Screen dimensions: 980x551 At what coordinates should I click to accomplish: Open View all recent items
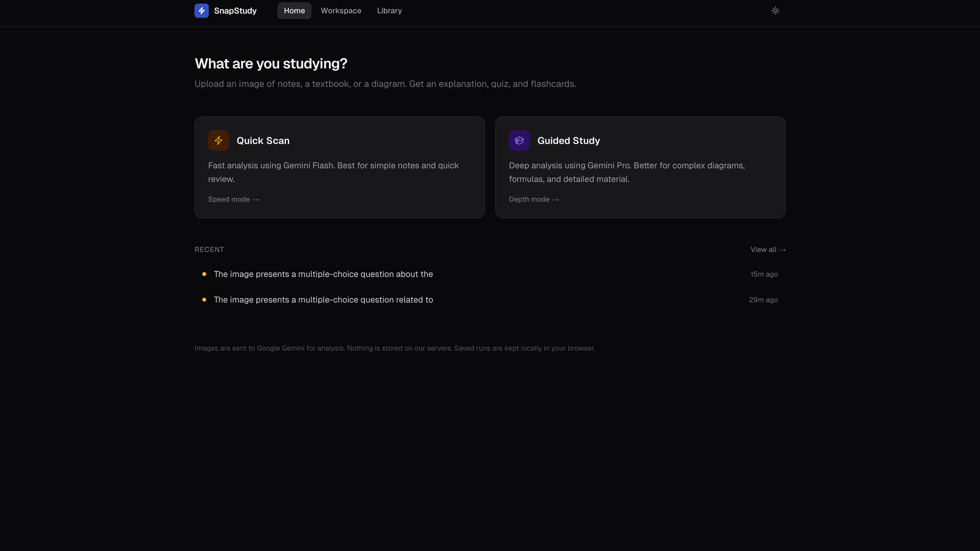coord(767,250)
